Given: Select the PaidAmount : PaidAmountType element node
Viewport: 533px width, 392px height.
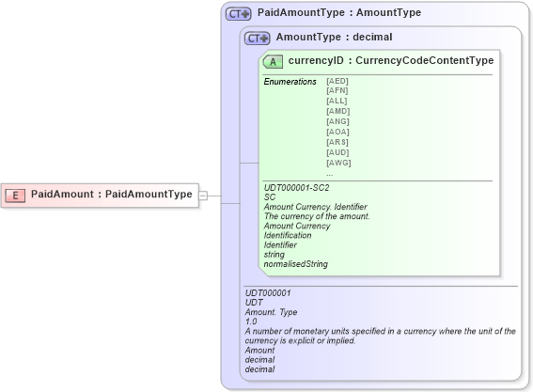Looking at the screenshot, I should tap(100, 196).
